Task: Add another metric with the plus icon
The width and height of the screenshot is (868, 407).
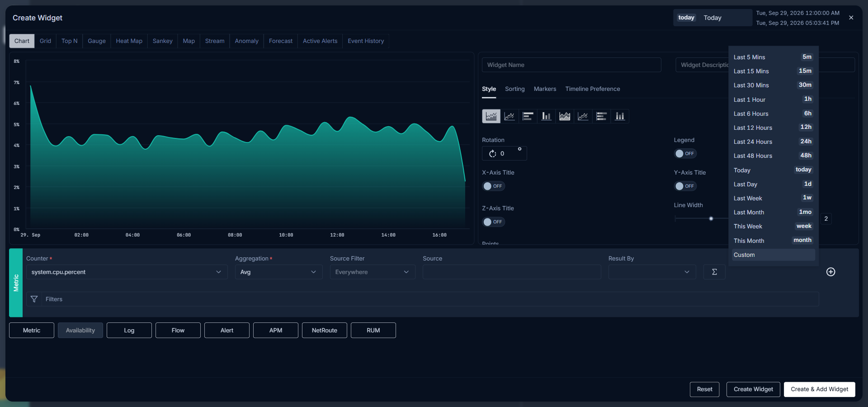Action: coord(830,272)
